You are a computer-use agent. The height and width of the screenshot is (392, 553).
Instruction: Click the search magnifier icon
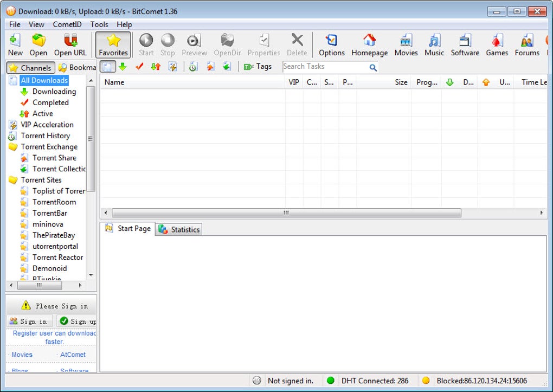[x=373, y=67]
